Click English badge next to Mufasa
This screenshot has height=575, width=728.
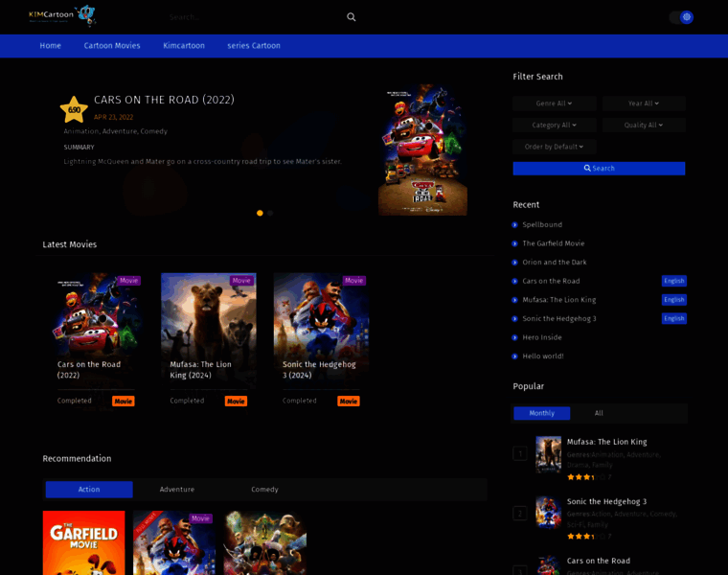(673, 300)
